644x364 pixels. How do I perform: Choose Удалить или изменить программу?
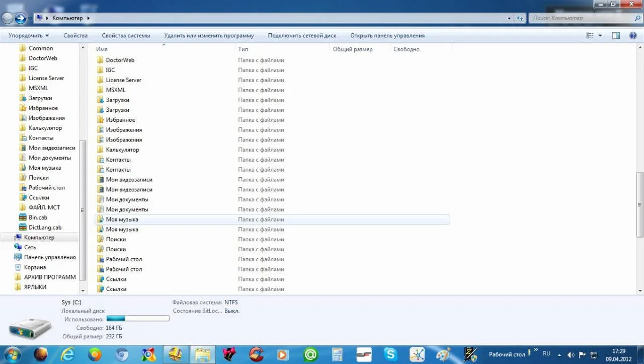tap(209, 36)
